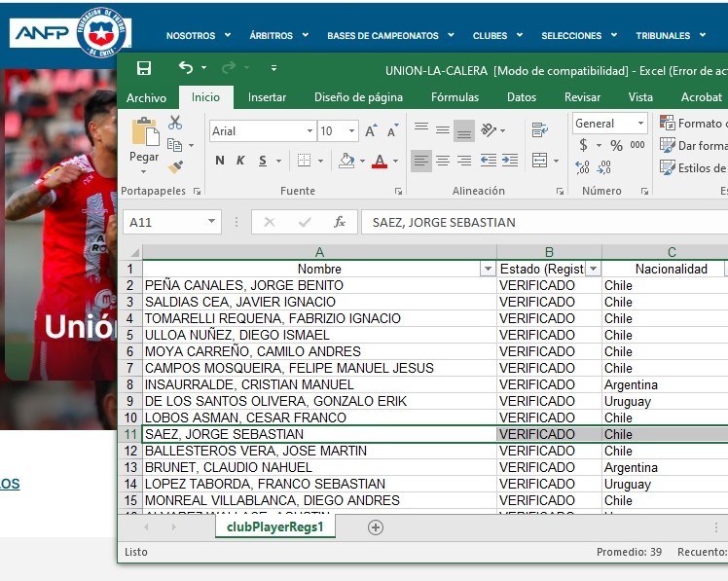Click the Insert Function fx icon
728x581 pixels.
(340, 222)
